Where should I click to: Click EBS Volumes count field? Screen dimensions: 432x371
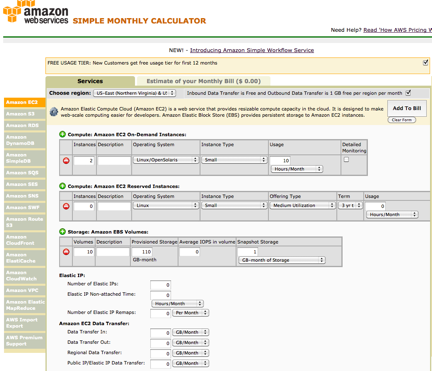(84, 252)
